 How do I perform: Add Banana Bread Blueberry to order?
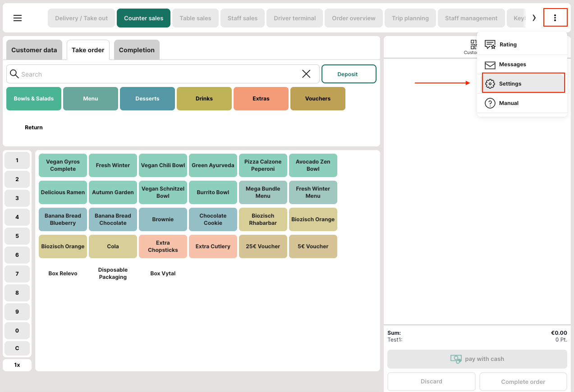[x=63, y=219]
